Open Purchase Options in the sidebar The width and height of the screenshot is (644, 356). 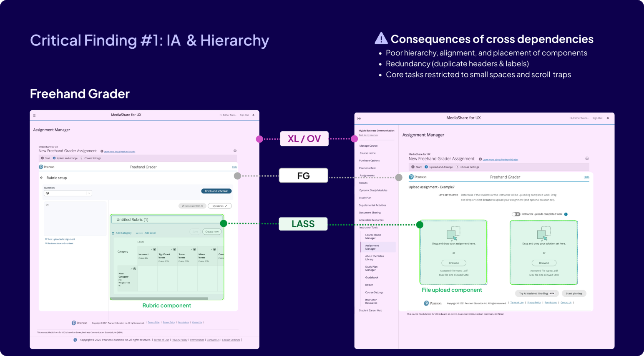[369, 161]
